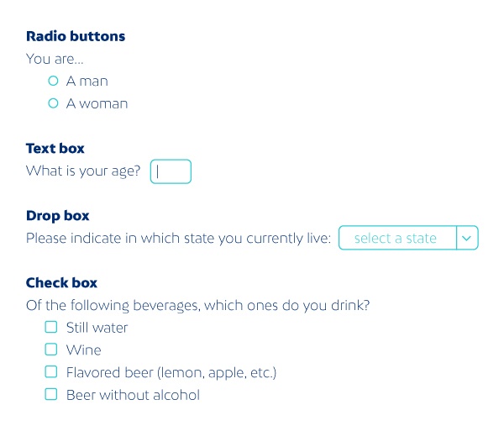504x426 pixels.
Task: Click the 'Flavored beer (lemon, apple, etc.)' label
Action: click(171, 372)
